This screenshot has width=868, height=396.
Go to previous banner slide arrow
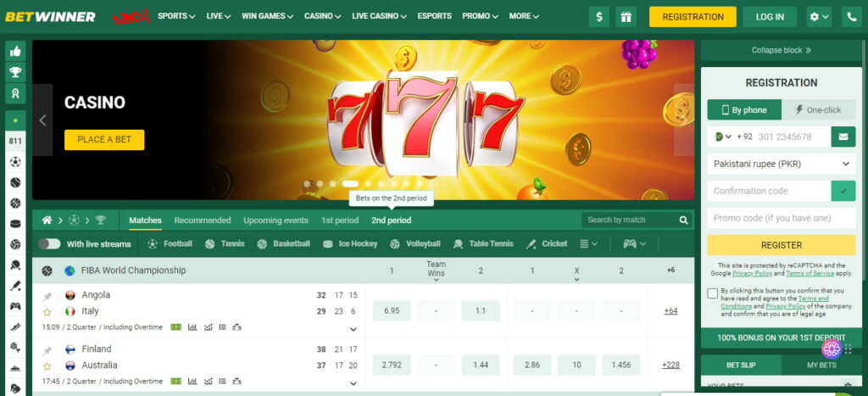click(x=42, y=120)
